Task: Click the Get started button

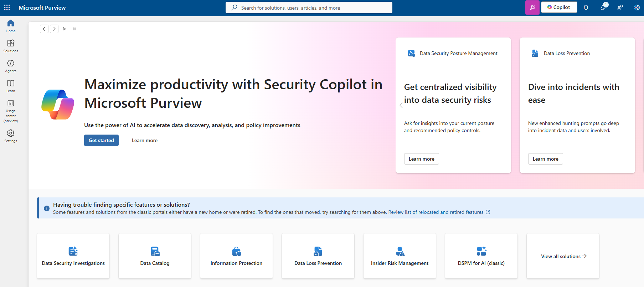Action: pos(101,140)
